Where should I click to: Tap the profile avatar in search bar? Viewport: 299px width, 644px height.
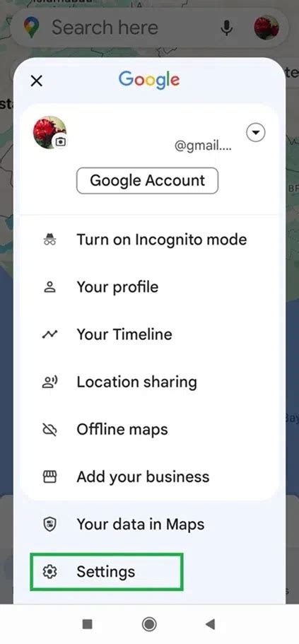coord(266,28)
